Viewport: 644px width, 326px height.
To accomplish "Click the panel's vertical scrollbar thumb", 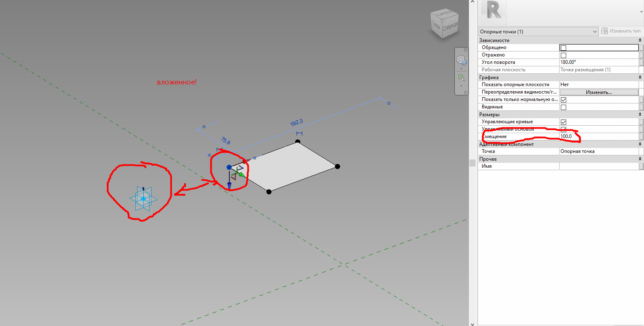I will point(472,163).
